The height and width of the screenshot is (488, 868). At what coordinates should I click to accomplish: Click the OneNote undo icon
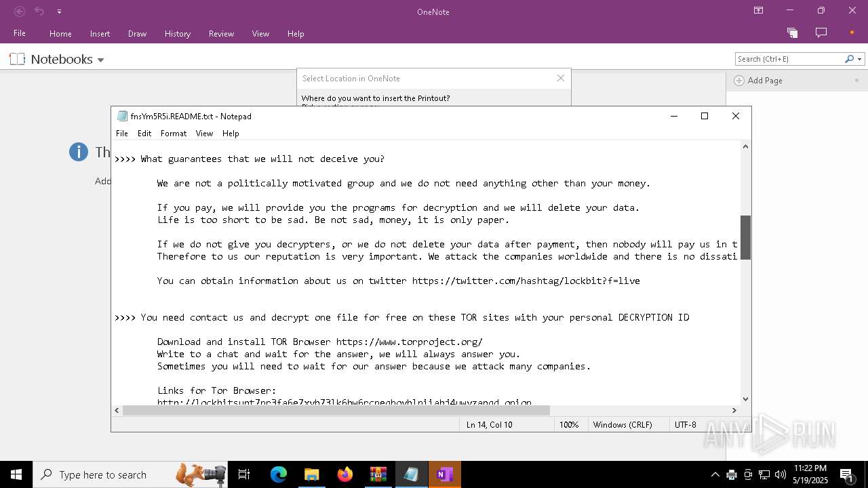[x=40, y=12]
